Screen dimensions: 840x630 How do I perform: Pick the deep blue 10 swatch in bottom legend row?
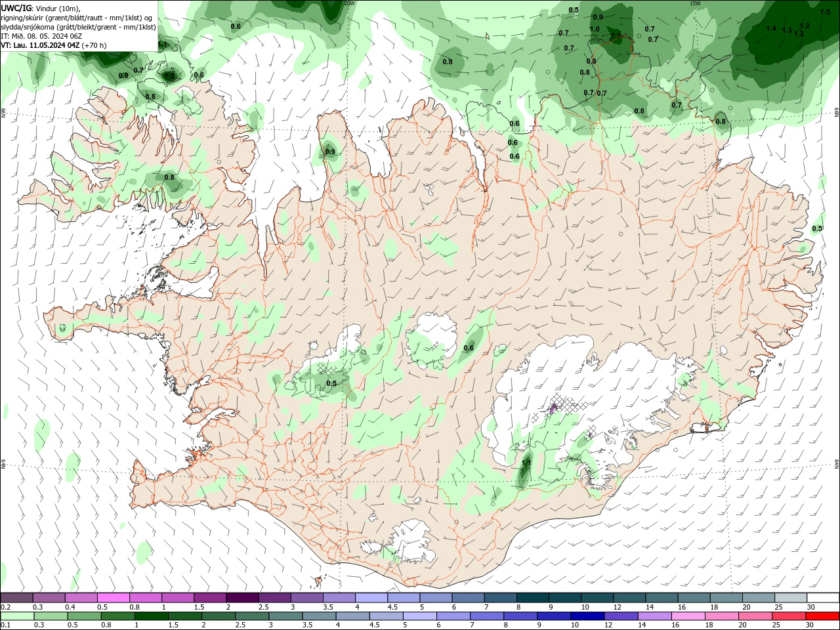[587, 616]
